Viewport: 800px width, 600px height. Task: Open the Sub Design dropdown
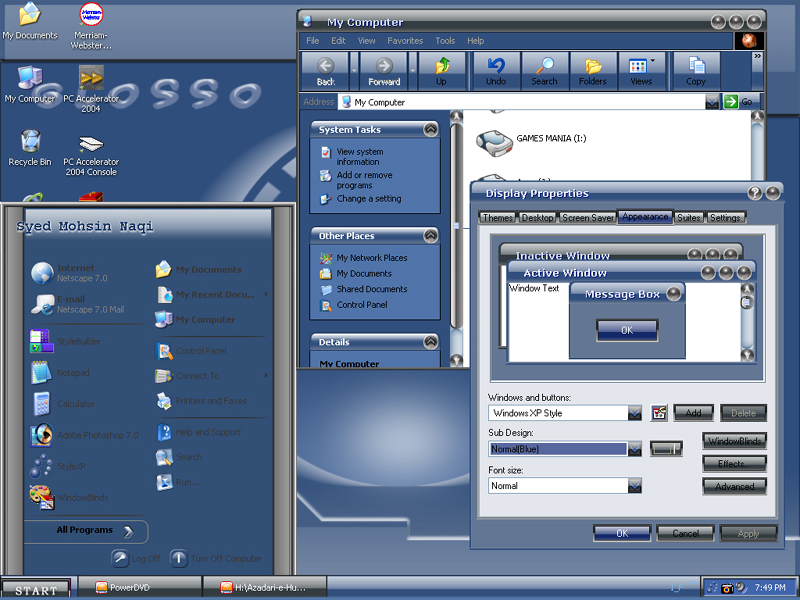tap(634, 449)
